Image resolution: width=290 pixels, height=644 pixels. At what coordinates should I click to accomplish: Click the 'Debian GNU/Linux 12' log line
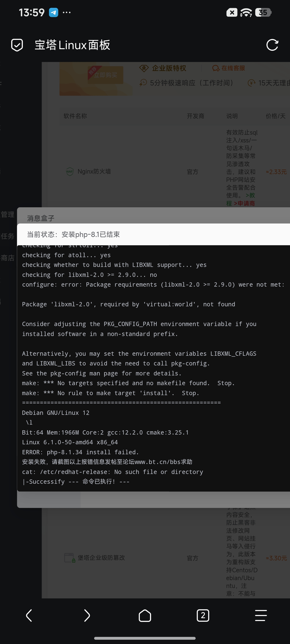[56, 412]
